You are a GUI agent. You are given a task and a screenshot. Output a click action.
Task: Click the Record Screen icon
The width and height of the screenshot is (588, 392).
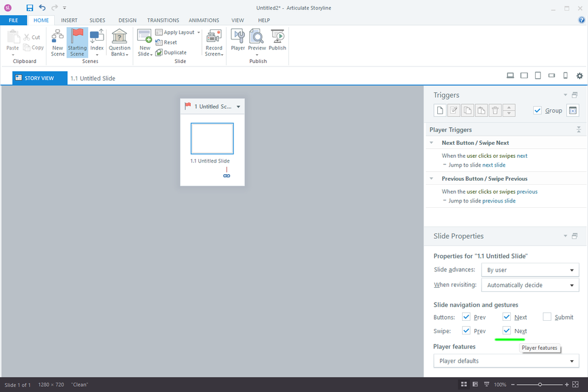coord(214,38)
